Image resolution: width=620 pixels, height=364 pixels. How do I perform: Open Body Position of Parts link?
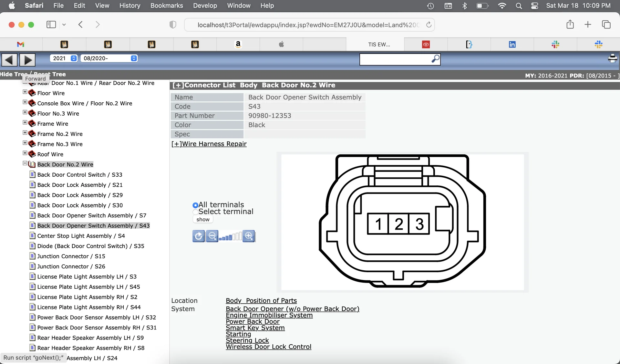click(x=261, y=301)
